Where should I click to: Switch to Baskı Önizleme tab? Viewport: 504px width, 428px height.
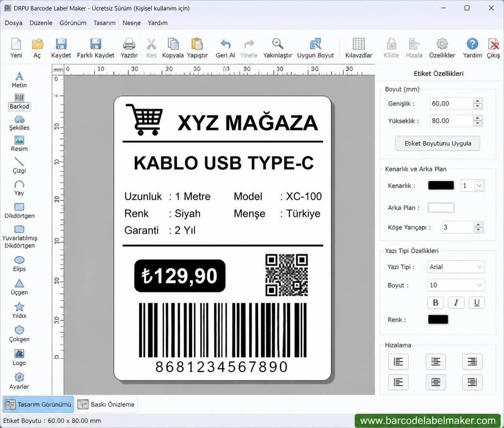[x=106, y=404]
